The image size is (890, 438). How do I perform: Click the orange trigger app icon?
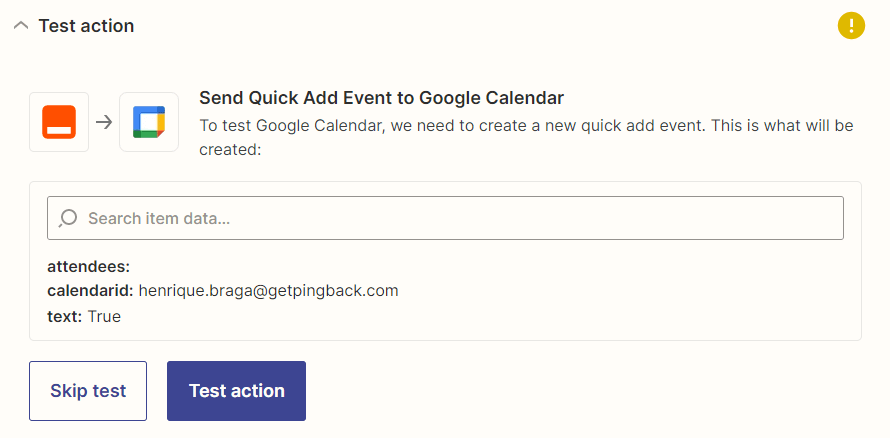click(x=59, y=122)
